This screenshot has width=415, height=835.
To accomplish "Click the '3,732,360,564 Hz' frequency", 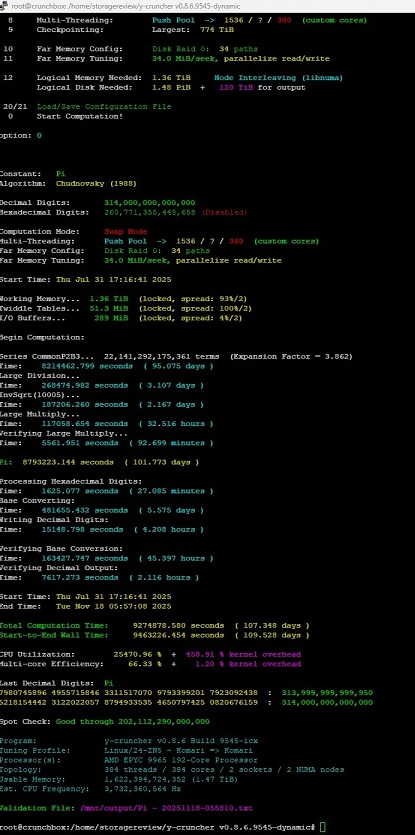I will click(x=143, y=789).
